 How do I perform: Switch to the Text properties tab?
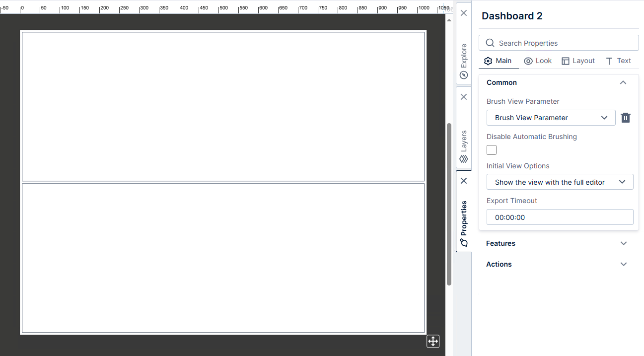click(x=618, y=61)
